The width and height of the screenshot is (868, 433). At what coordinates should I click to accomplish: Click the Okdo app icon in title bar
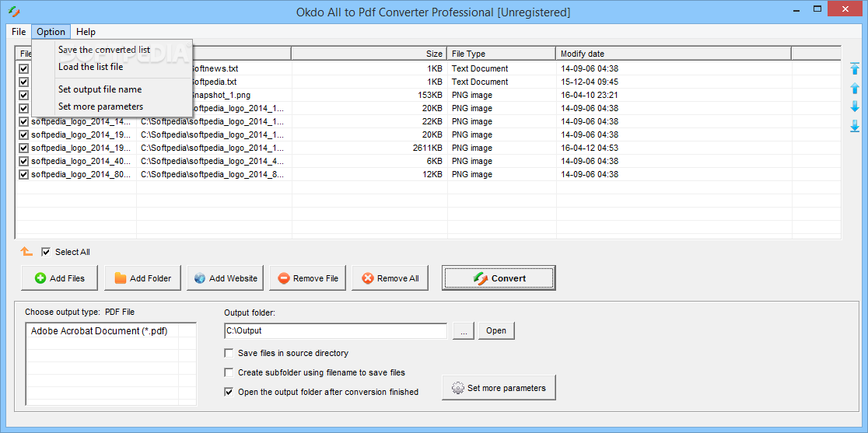(14, 11)
